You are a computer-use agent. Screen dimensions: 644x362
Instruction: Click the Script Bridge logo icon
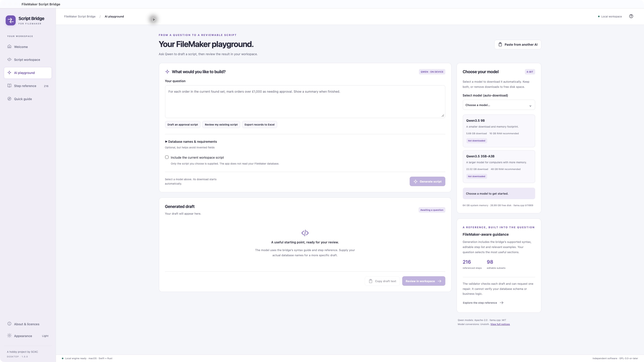click(x=11, y=20)
